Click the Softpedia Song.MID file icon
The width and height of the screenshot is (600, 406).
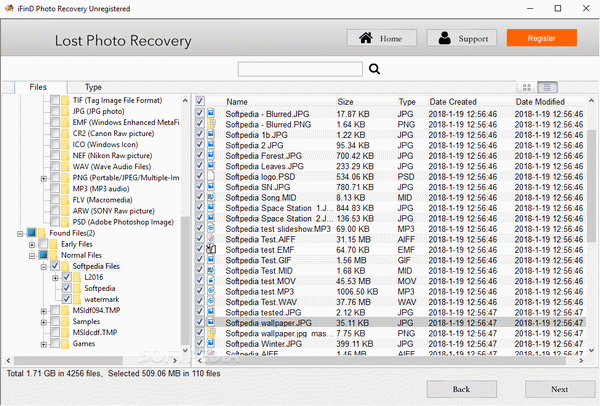pos(211,197)
